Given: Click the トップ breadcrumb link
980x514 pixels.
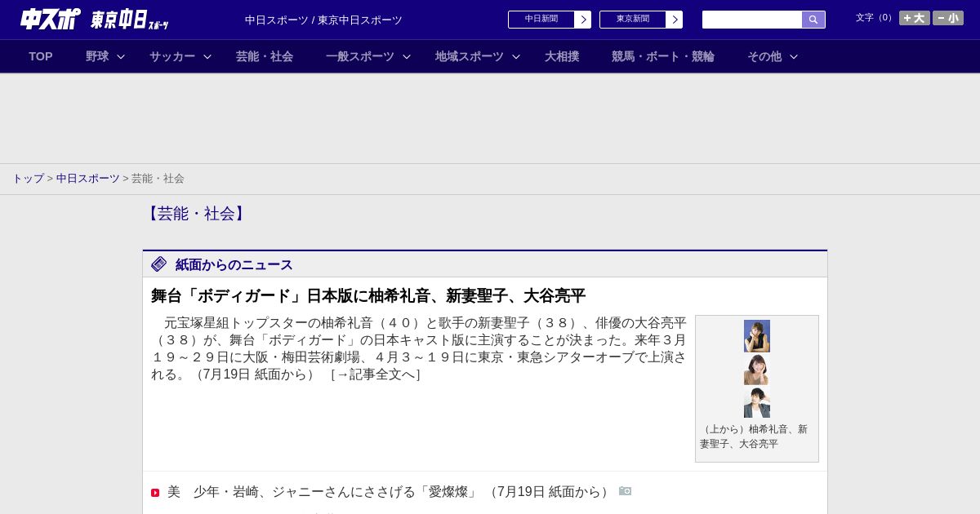Looking at the screenshot, I should [x=28, y=179].
